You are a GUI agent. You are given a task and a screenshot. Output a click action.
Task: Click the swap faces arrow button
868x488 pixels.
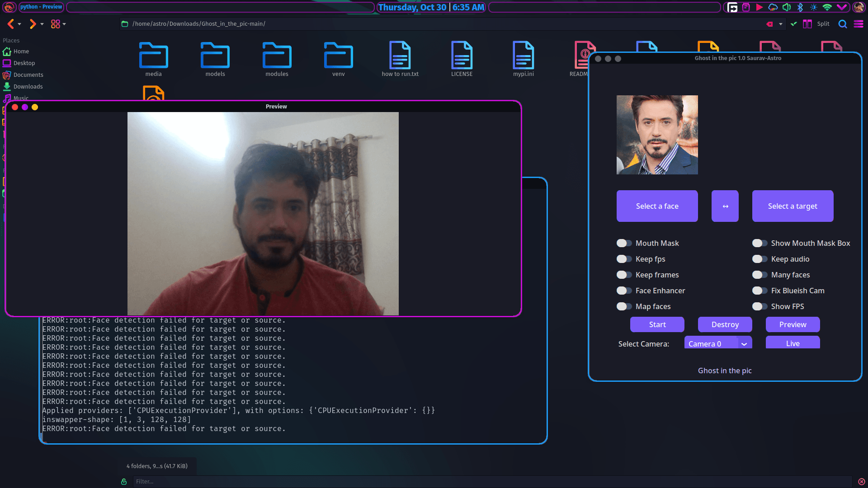coord(725,206)
